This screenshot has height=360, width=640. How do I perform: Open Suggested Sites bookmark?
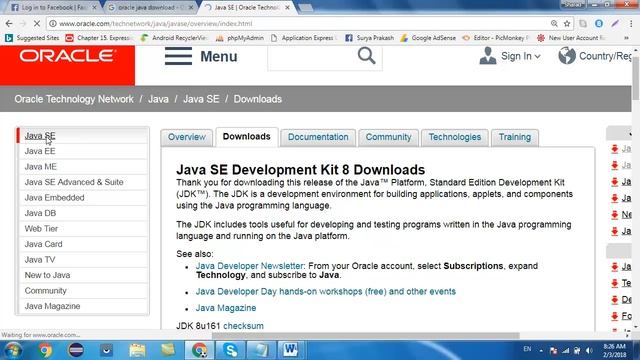pyautogui.click(x=32, y=38)
